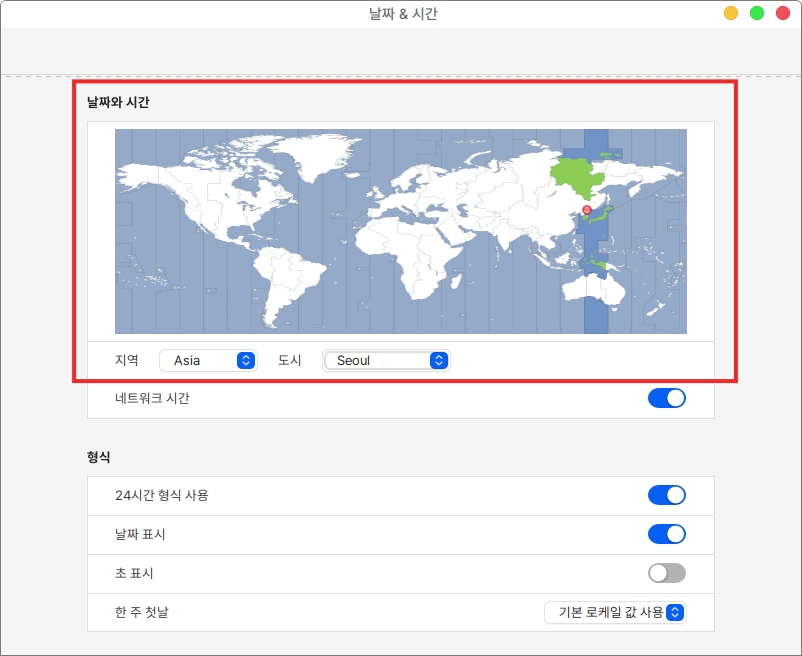Click the red Seoul location pin on map
This screenshot has height=656, width=802.
[x=587, y=210]
